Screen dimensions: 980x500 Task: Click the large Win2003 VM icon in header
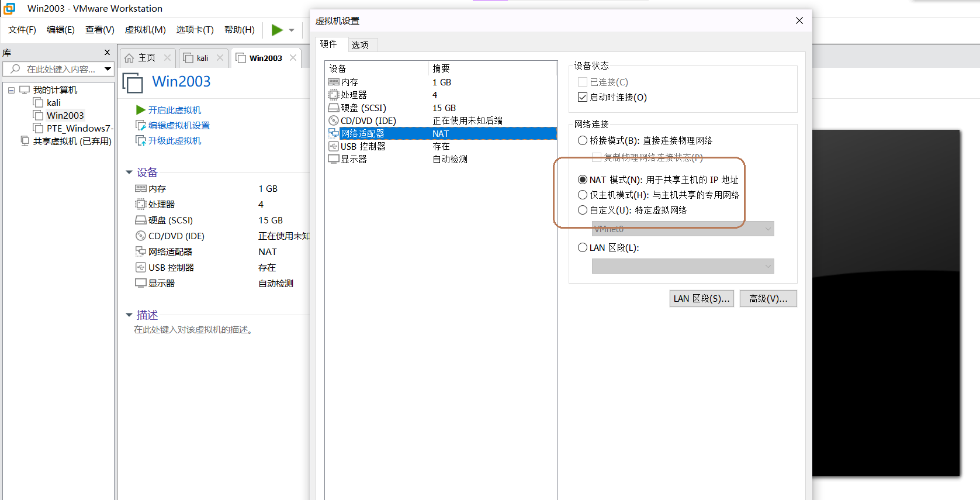(x=133, y=82)
